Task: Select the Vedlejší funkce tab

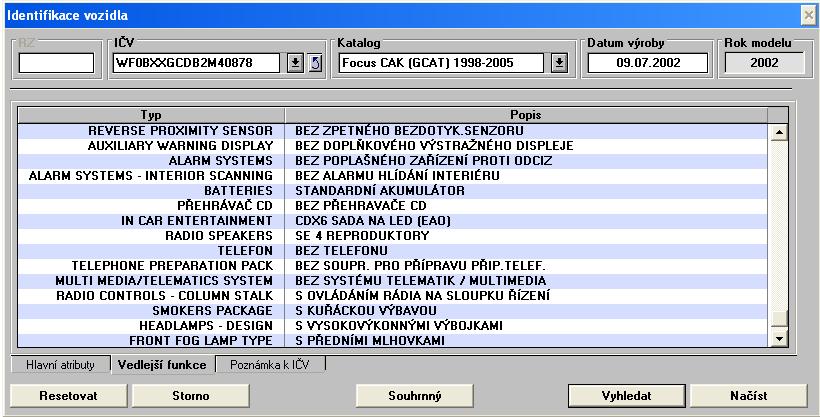Action: click(x=160, y=364)
